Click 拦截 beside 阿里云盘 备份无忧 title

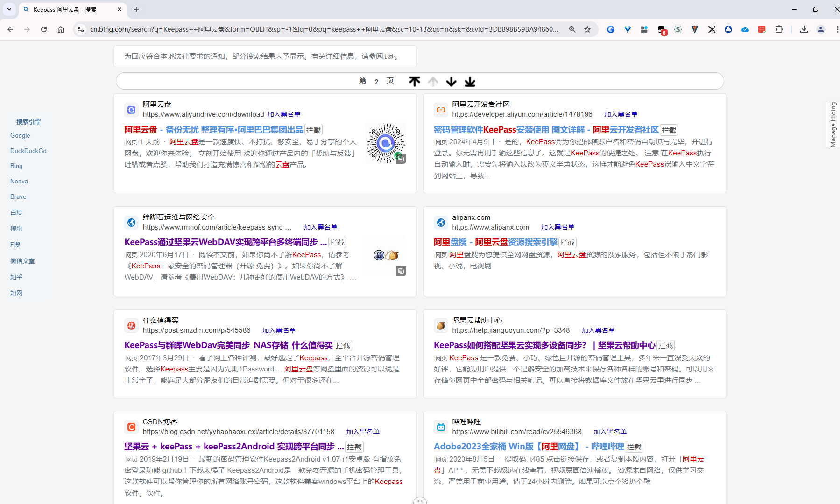(313, 130)
